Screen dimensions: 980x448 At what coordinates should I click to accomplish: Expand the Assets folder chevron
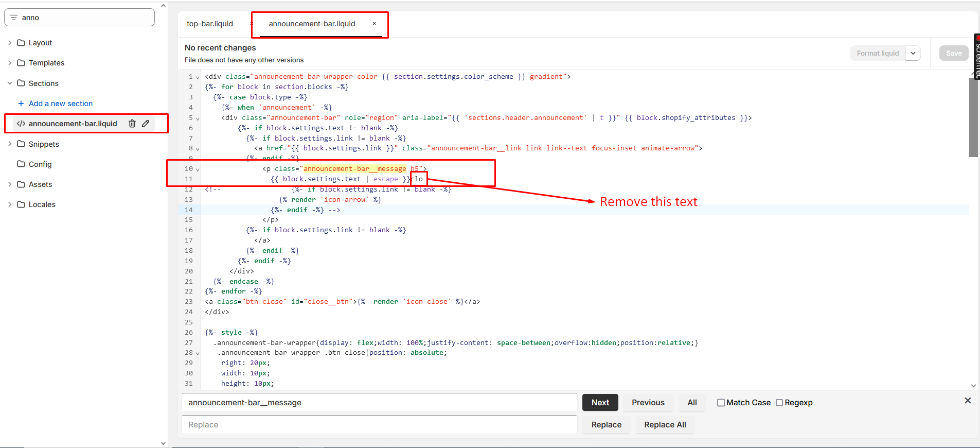point(10,184)
